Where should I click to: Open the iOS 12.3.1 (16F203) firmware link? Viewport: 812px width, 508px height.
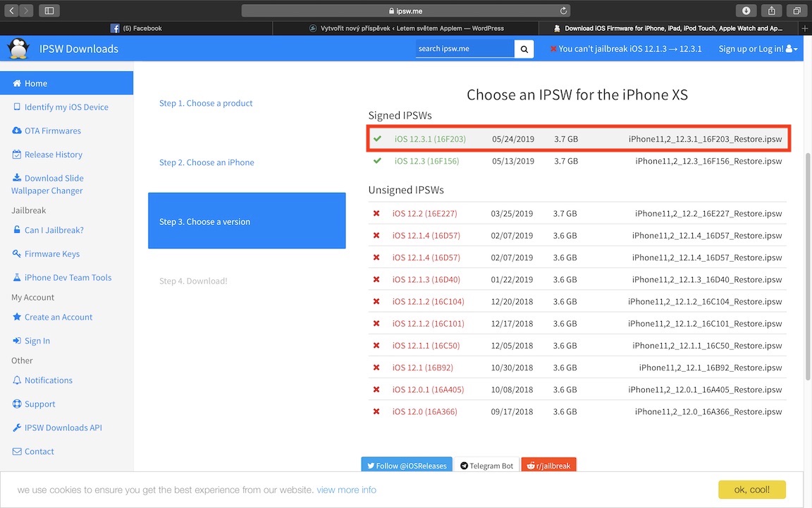tap(431, 139)
